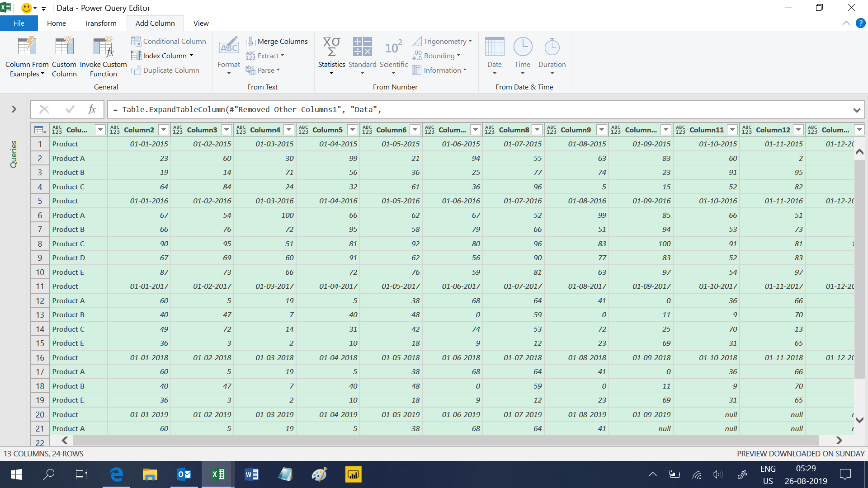Open Custom Column tool
The height and width of the screenshot is (488, 868).
point(64,57)
